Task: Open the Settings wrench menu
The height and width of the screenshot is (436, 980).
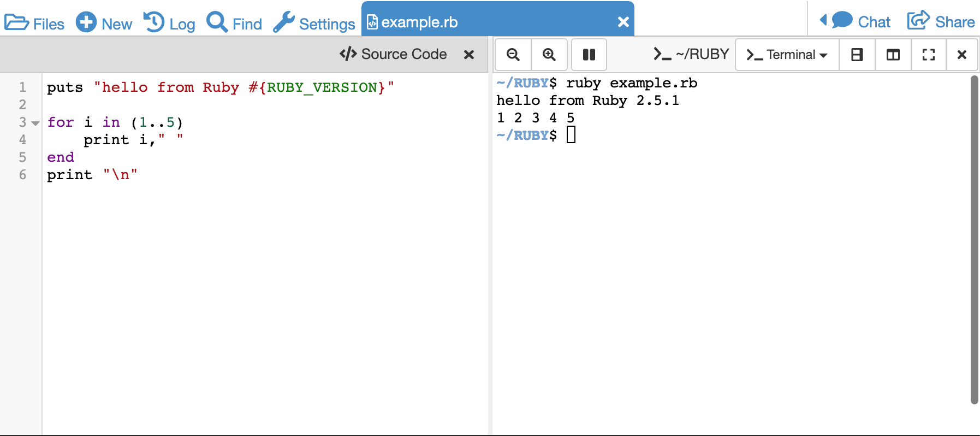Action: click(314, 23)
